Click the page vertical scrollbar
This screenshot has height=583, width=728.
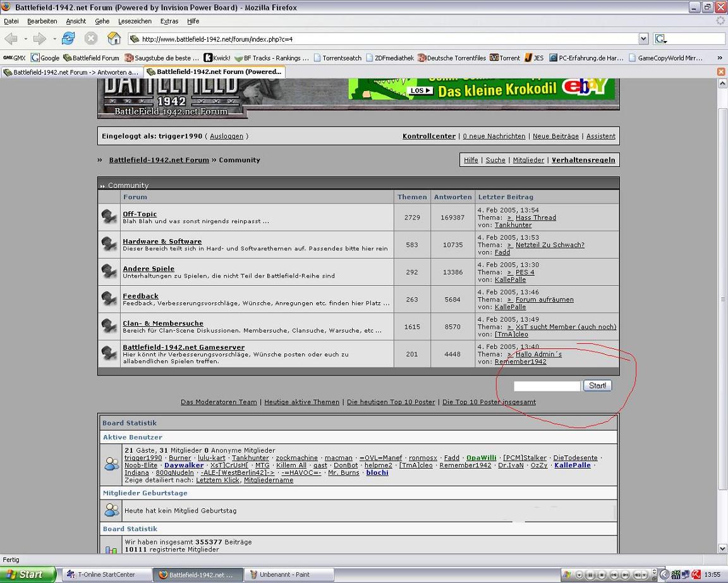(x=723, y=298)
